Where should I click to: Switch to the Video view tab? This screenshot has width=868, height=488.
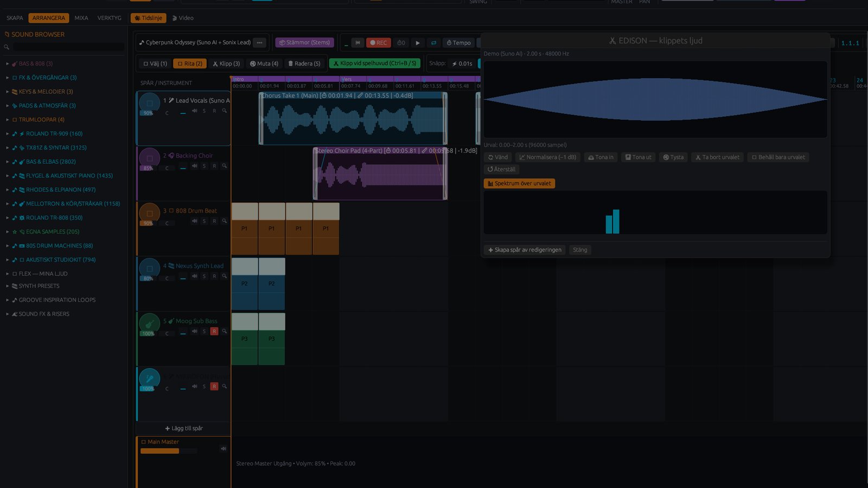(x=183, y=18)
